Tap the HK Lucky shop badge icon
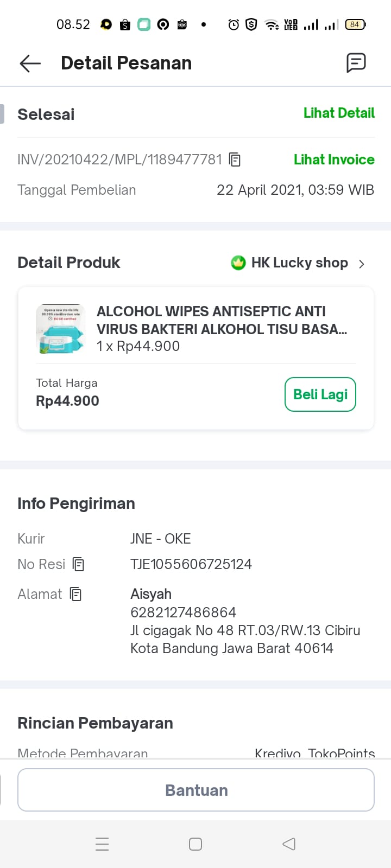Viewport: 391px width, 868px height. (238, 263)
